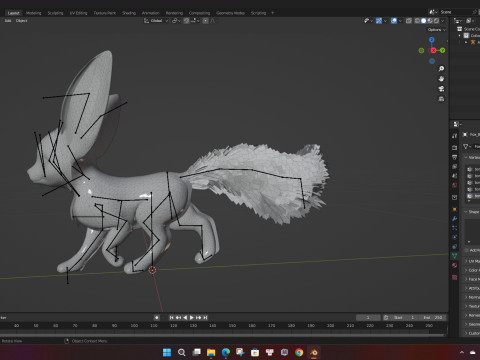Screen dimensions: 480x360
Task: Open the Add menu in viewport header
Action: coord(8,21)
